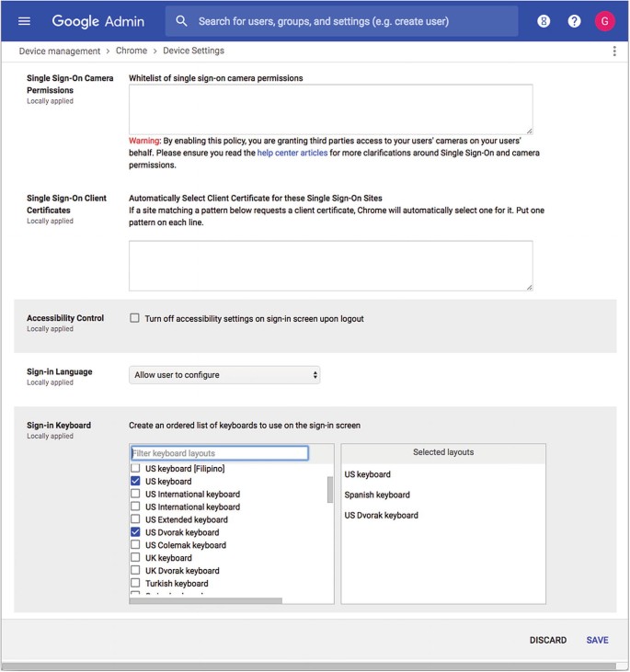Go to Chrome breadcrumb
This screenshot has width=630, height=672.
pos(132,51)
